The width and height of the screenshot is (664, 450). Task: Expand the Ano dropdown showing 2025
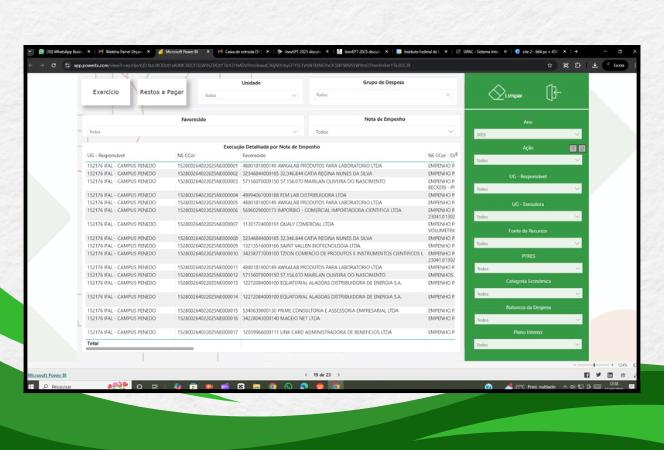(x=529, y=132)
